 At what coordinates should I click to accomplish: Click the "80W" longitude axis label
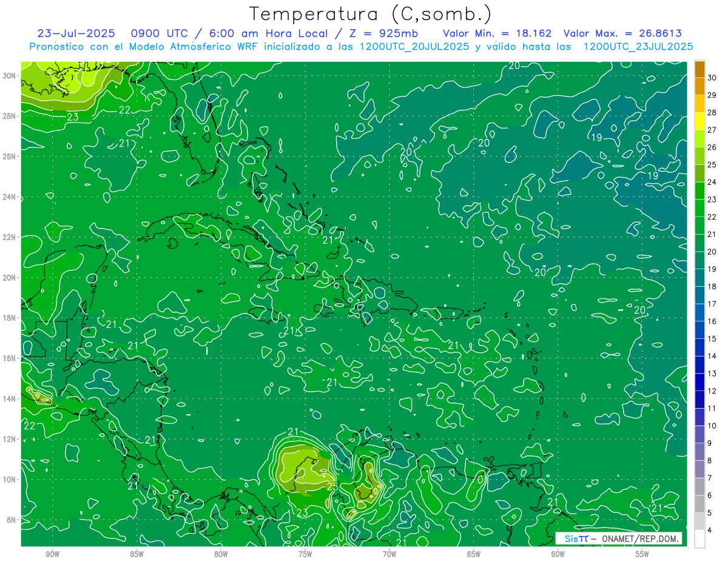tap(221, 555)
